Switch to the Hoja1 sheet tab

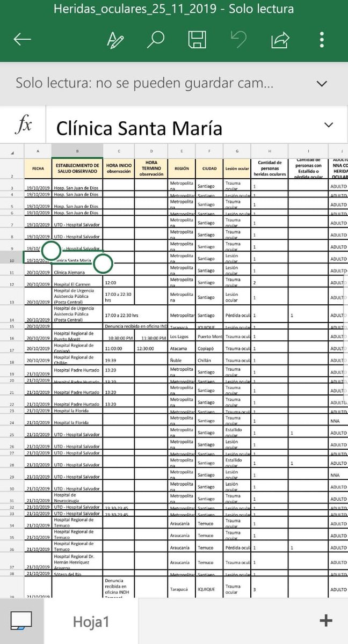click(x=91, y=621)
